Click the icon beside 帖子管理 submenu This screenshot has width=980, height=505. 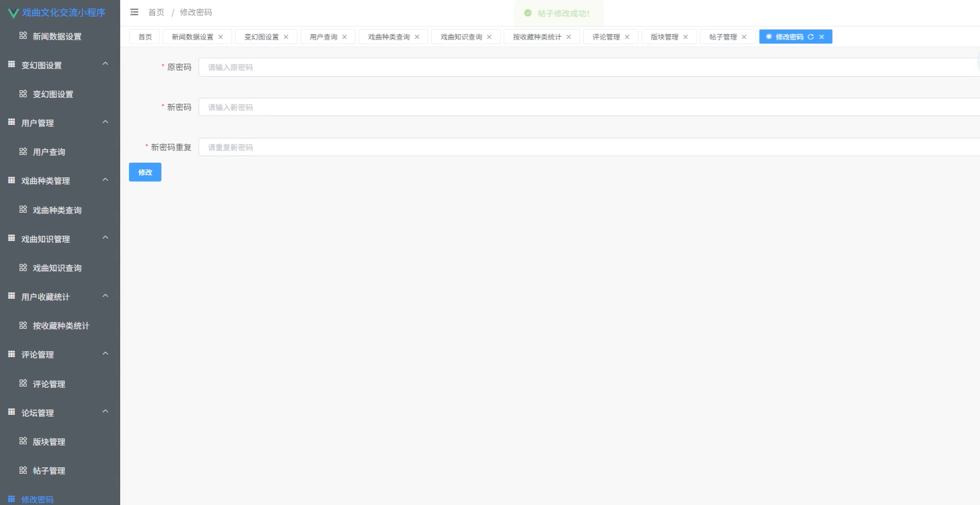23,470
